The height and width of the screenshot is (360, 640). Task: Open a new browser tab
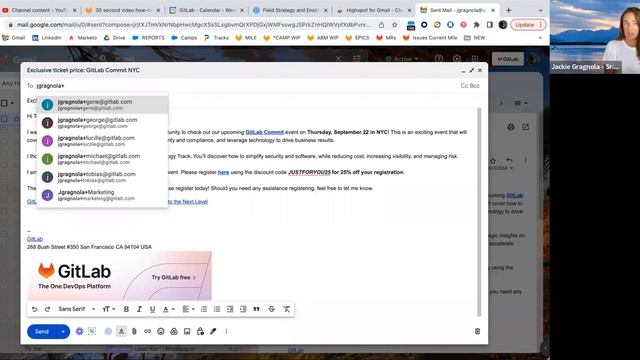pyautogui.click(x=509, y=10)
